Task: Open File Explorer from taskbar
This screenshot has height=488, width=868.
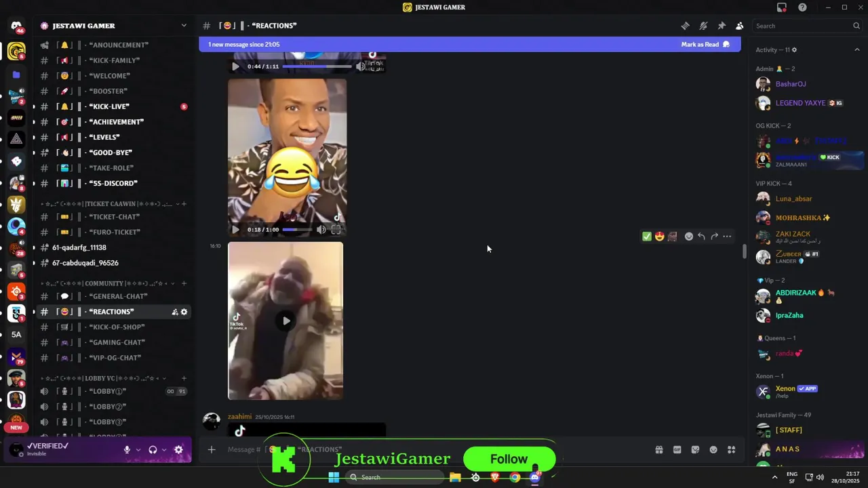Action: click(x=455, y=477)
